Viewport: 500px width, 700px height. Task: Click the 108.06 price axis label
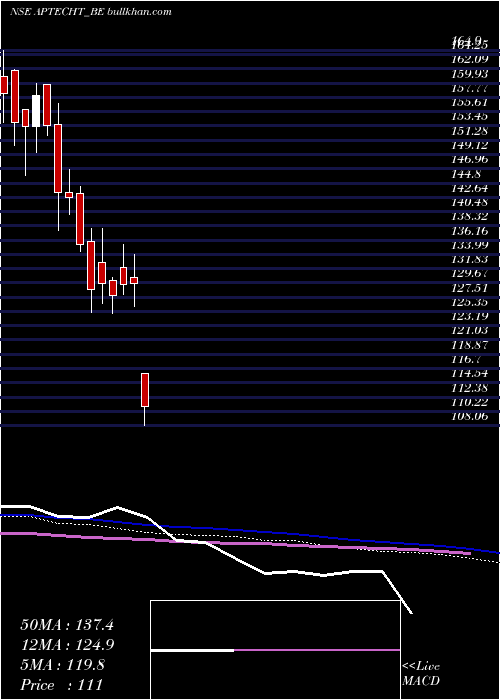click(x=470, y=416)
